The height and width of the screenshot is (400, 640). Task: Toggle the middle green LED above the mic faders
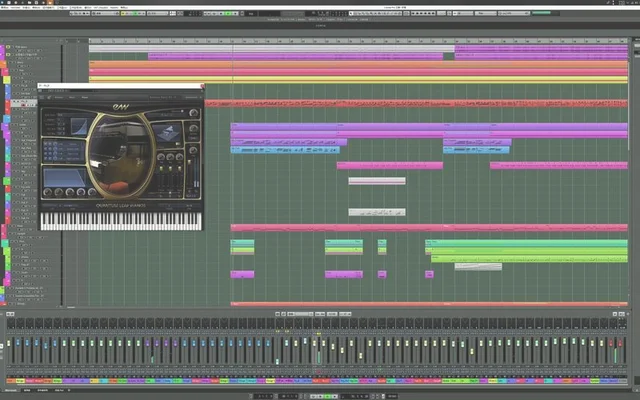171,168
